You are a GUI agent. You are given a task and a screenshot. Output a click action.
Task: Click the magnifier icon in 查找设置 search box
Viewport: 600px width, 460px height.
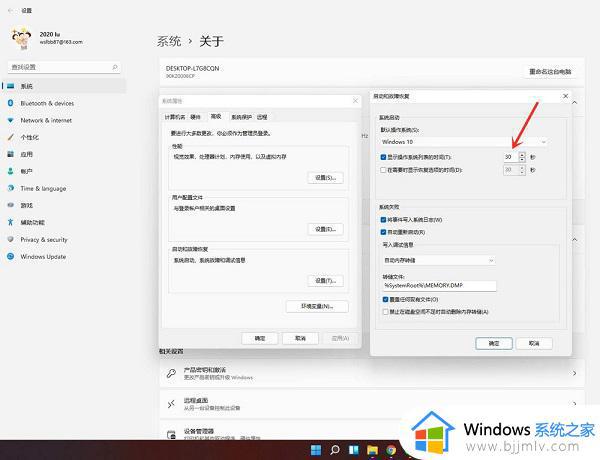pyautogui.click(x=114, y=67)
